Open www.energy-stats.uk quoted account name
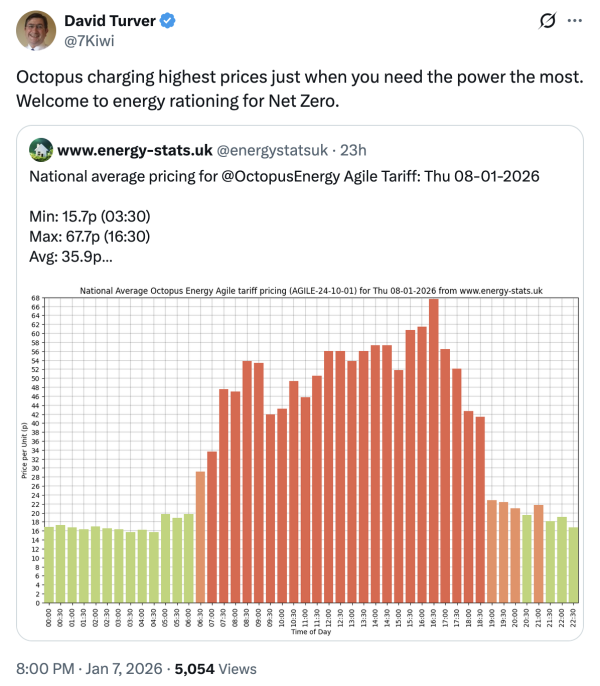The height and width of the screenshot is (686, 600). coord(135,150)
